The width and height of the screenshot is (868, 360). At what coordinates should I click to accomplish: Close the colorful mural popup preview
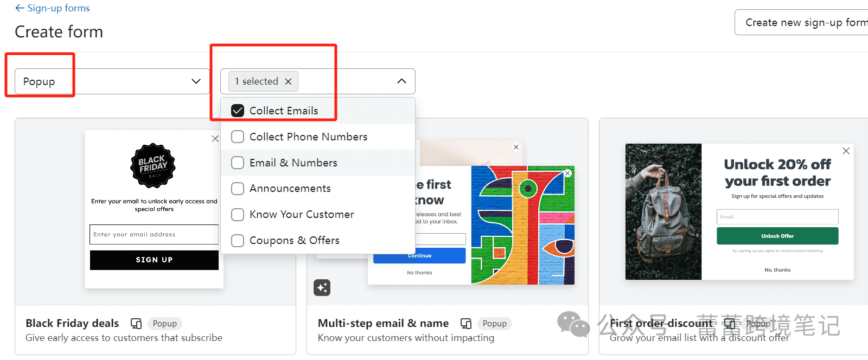(x=567, y=173)
